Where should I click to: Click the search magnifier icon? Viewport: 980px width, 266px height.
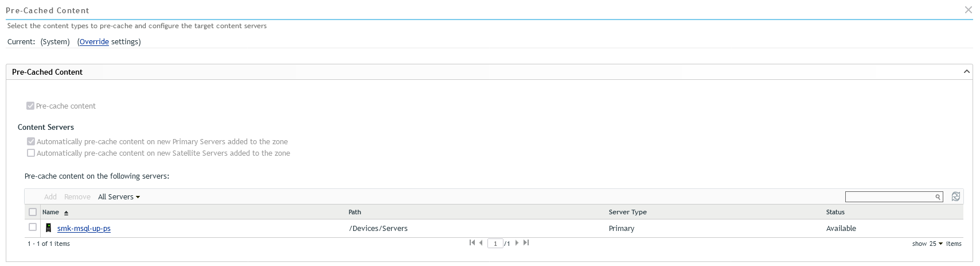[938, 197]
